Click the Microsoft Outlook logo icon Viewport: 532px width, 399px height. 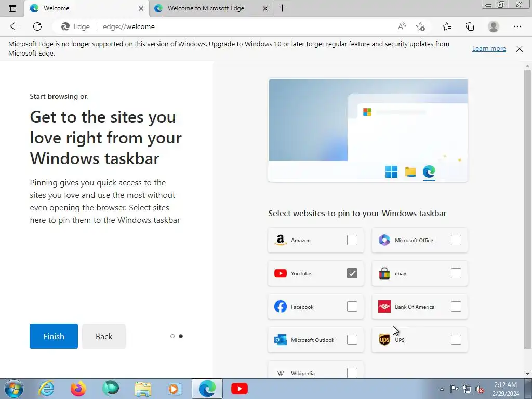280,340
